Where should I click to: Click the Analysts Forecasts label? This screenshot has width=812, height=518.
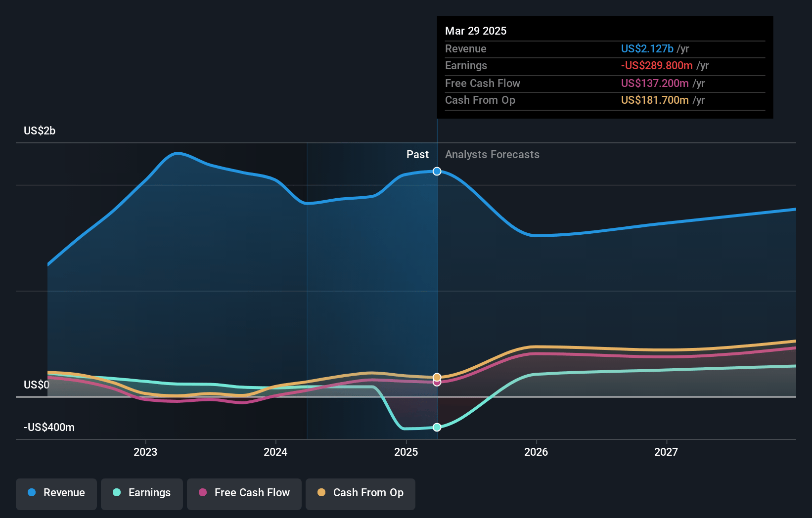(492, 154)
